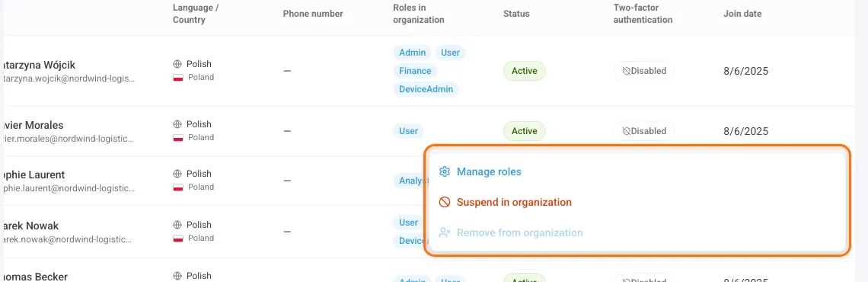Image resolution: width=868 pixels, height=282 pixels.
Task: Click the remove-user icon in menu
Action: click(x=444, y=232)
